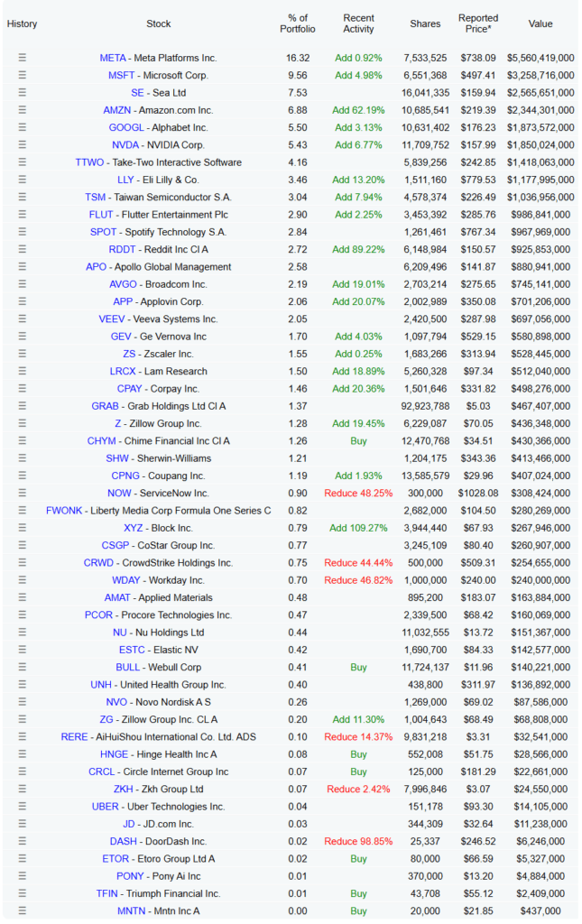
Task: Select portfolio percentage 16.32
Action: tap(298, 58)
